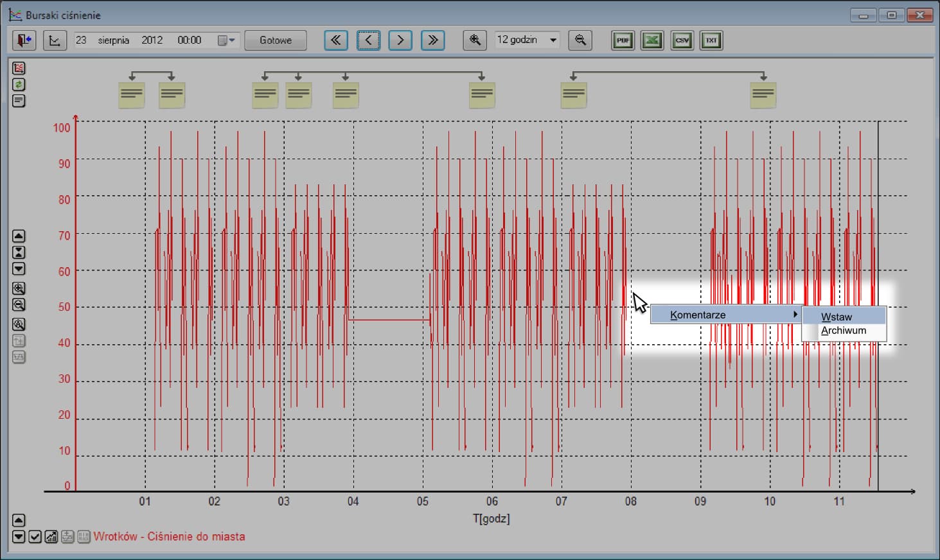Click the zoom in time range magnifier
This screenshot has height=560, width=940.
[475, 40]
